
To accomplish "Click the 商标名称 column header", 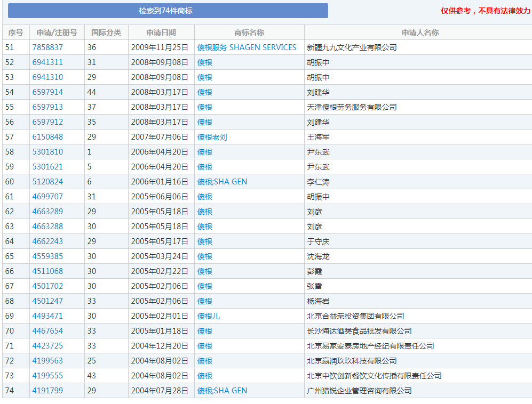I will [247, 32].
